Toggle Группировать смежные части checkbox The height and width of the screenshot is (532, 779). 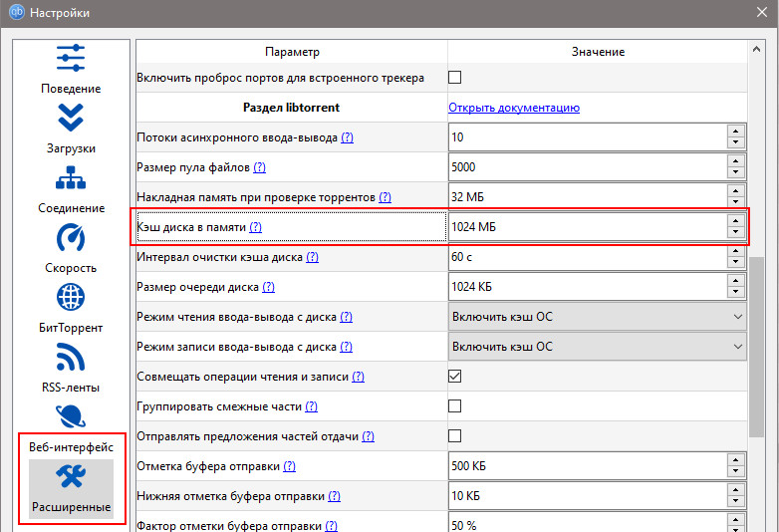(x=455, y=406)
